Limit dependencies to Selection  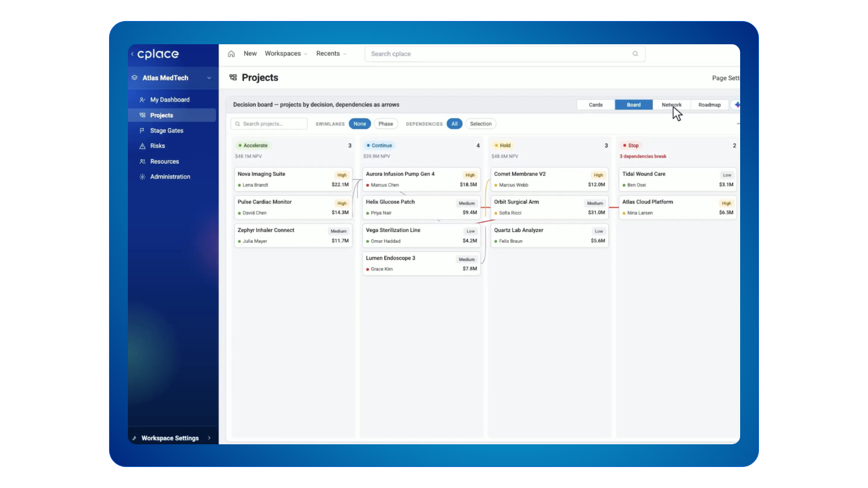[480, 124]
